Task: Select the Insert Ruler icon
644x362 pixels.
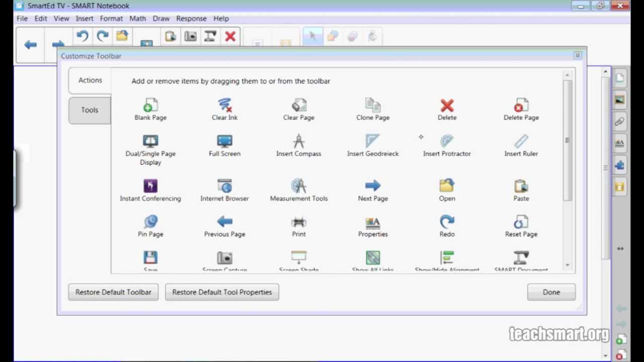Action: [521, 141]
